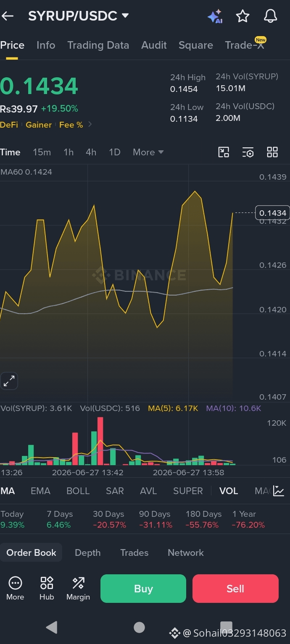The image size is (290, 644).
Task: Open the SYRUP/USDC pair selector dropdown
Action: pos(78,16)
